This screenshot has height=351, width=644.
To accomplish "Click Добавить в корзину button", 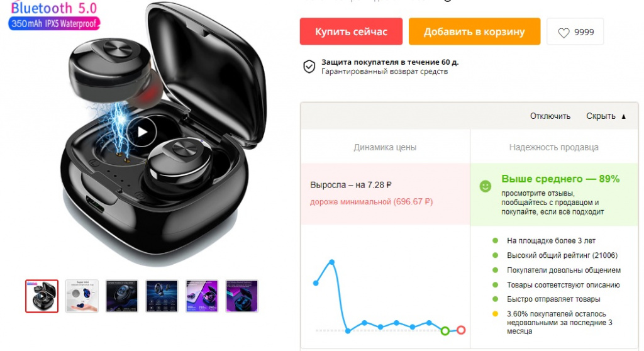I will 474,31.
